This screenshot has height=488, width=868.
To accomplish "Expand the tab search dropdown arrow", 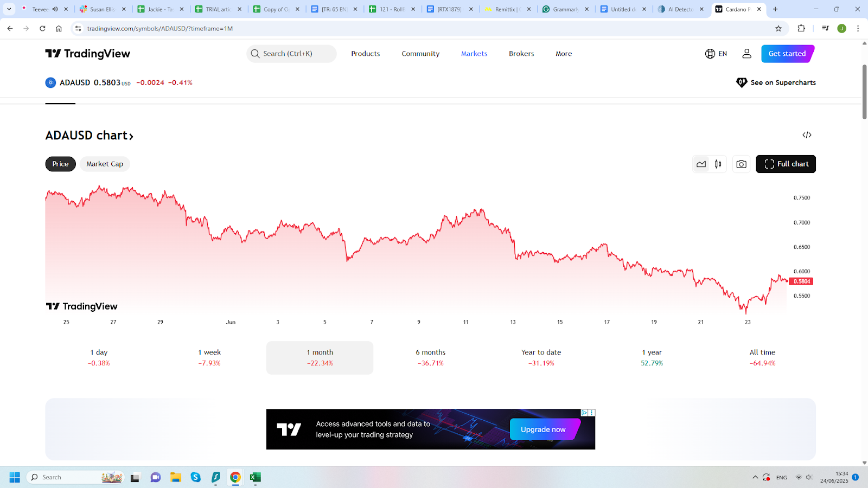I will (x=9, y=9).
